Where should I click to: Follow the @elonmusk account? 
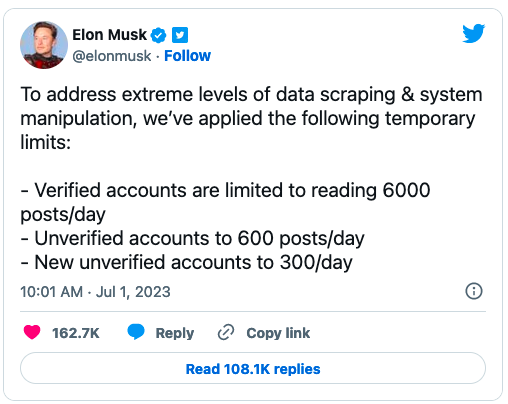pos(187,56)
